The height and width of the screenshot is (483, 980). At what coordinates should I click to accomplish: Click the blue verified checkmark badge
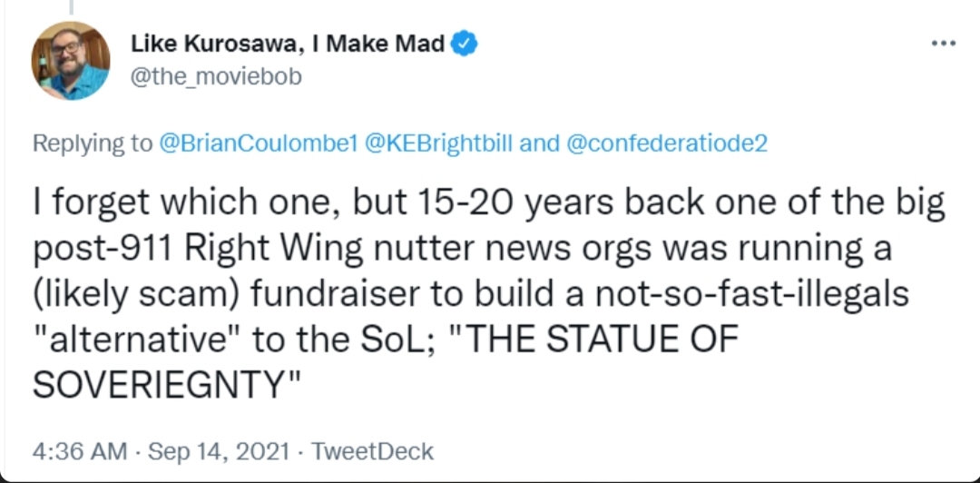[x=465, y=43]
